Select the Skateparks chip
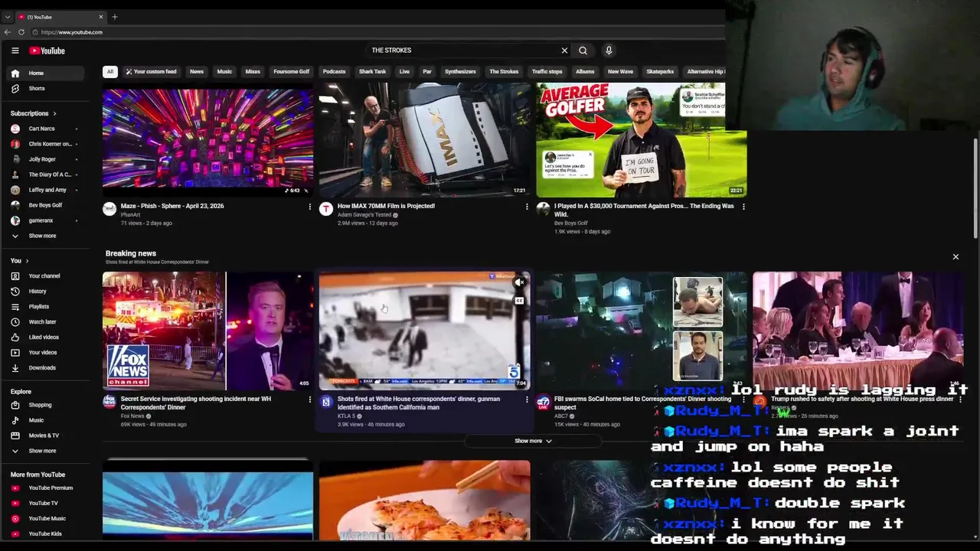This screenshot has width=980, height=551. point(660,72)
